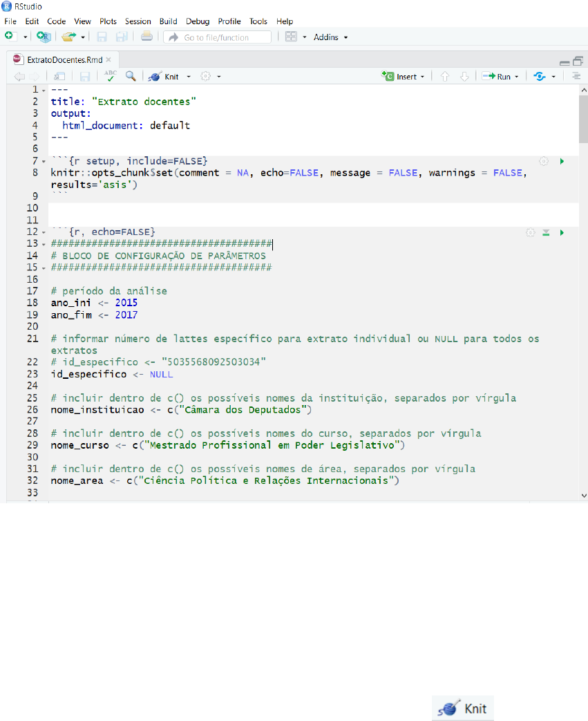This screenshot has height=721, width=588.
Task: Open the Knit options dropdown arrow
Action: 189,77
